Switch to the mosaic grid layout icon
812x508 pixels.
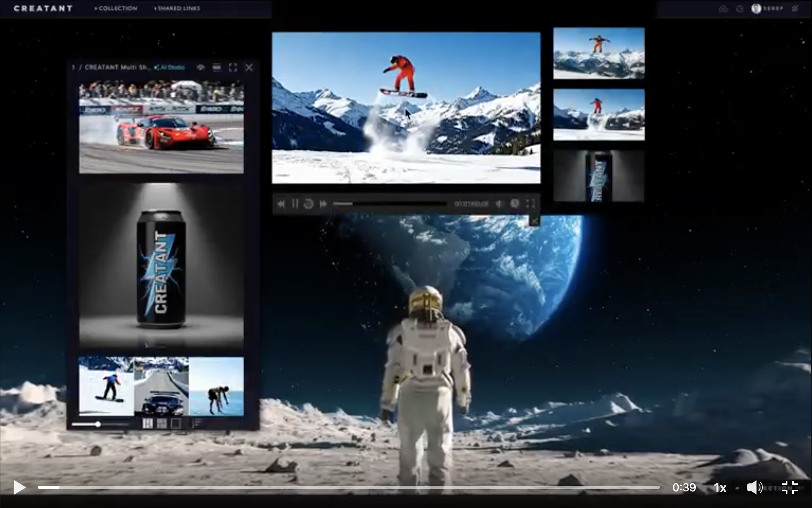(162, 423)
